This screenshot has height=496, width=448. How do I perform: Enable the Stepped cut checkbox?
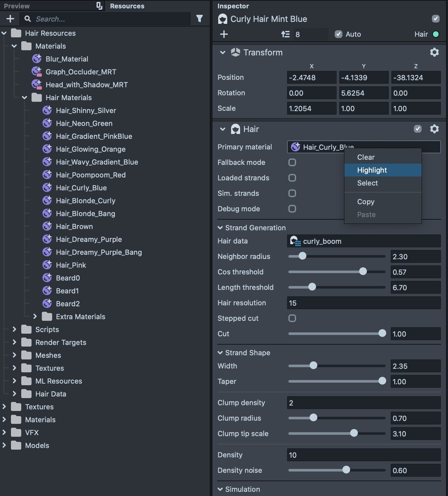(x=292, y=318)
